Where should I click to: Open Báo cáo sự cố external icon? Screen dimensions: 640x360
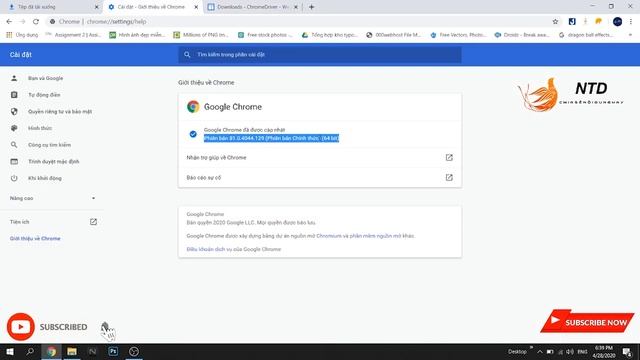(x=449, y=178)
